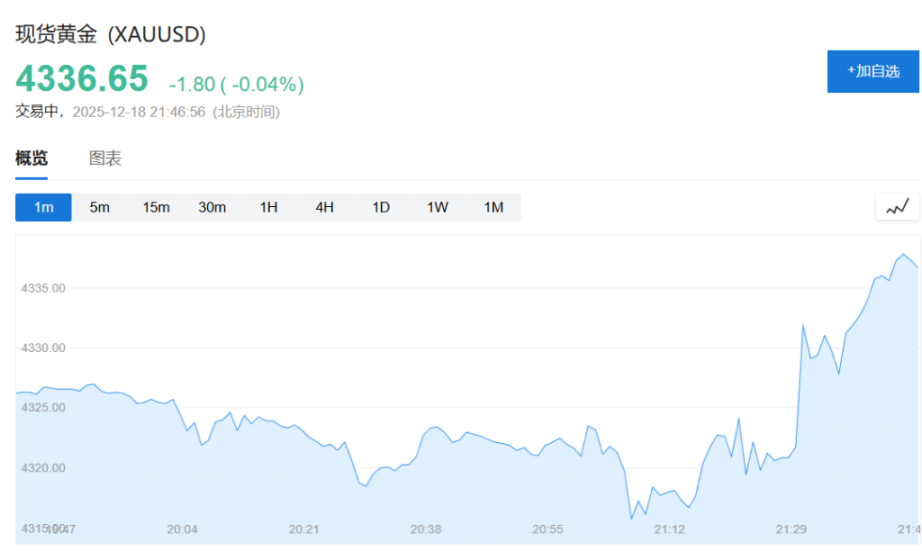This screenshot has width=922, height=551.
Task: Open the line chart style icon
Action: tap(897, 207)
